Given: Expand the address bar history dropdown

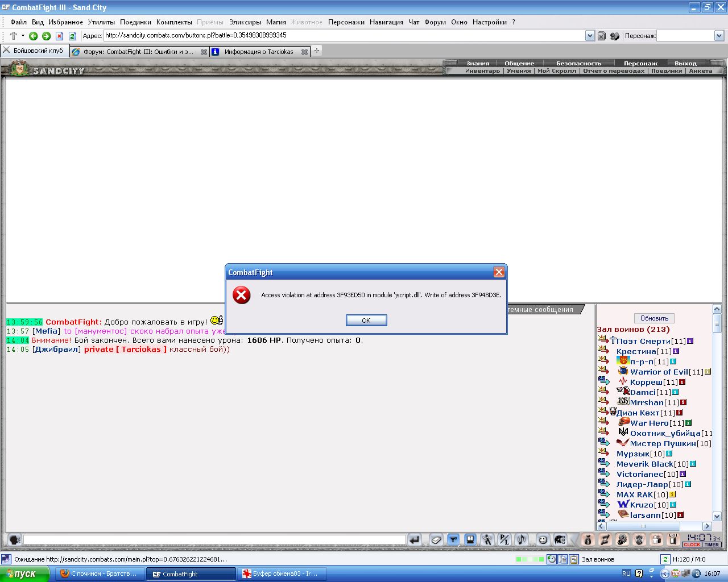Looking at the screenshot, I should (590, 36).
